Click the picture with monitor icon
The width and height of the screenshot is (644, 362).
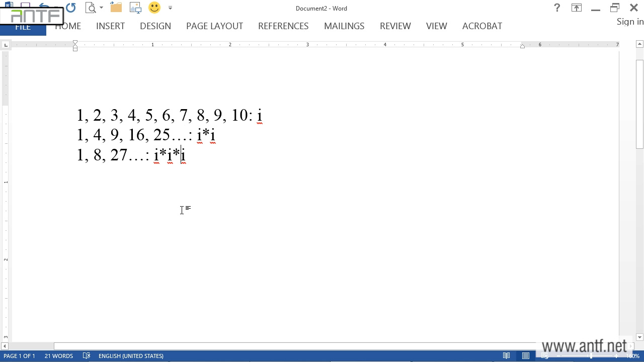tap(135, 8)
